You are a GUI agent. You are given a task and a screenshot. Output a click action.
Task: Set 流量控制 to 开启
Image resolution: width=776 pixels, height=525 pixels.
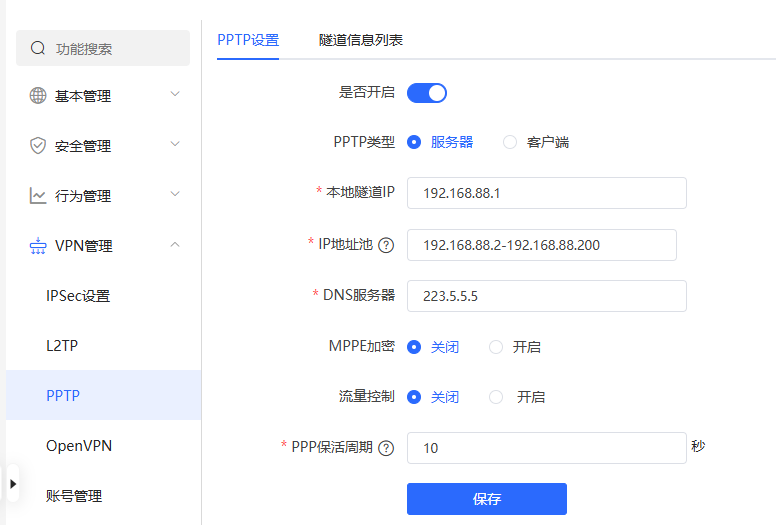pyautogui.click(x=496, y=397)
